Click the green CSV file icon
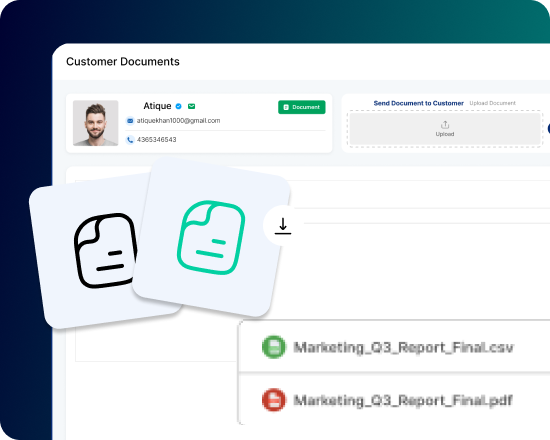 pos(274,347)
